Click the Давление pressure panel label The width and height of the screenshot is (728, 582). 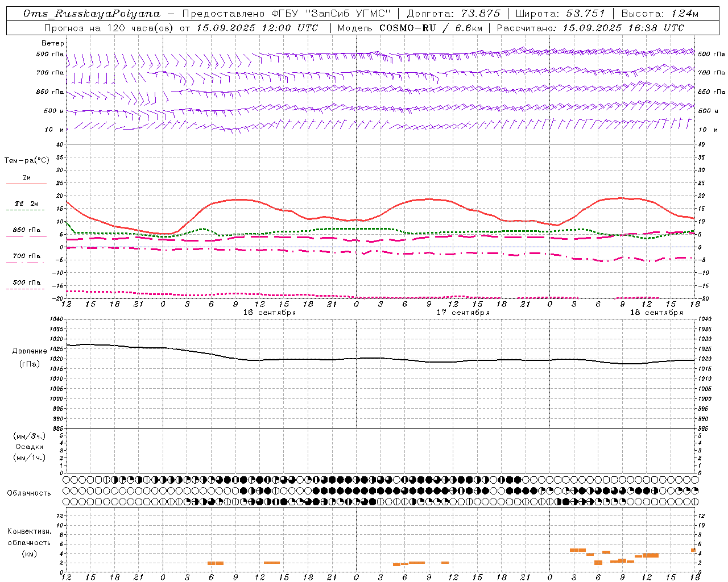pyautogui.click(x=30, y=351)
